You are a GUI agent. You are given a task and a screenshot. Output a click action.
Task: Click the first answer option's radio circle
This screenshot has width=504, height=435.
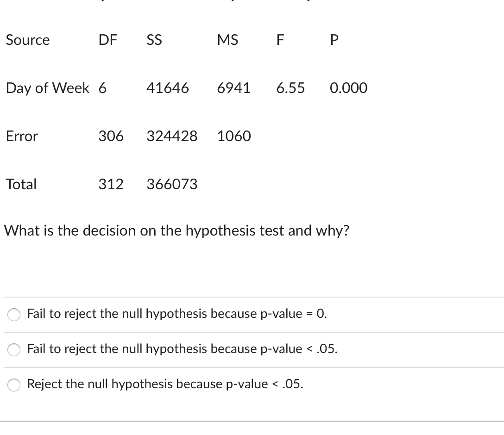click(x=13, y=314)
